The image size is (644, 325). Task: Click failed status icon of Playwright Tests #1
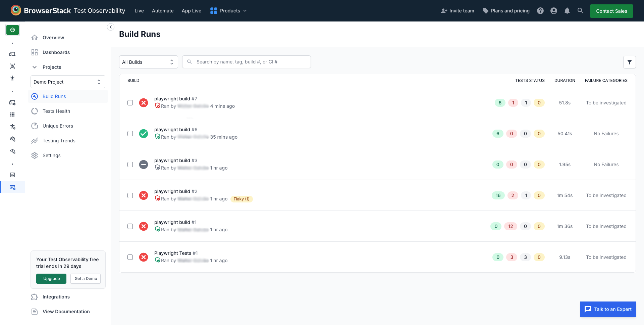click(x=144, y=257)
